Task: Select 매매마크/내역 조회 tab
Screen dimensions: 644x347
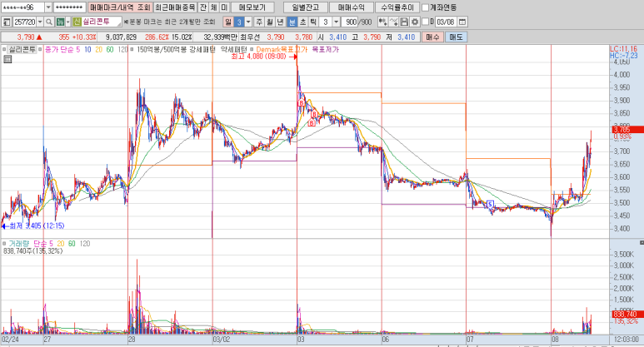Action: coord(120,7)
